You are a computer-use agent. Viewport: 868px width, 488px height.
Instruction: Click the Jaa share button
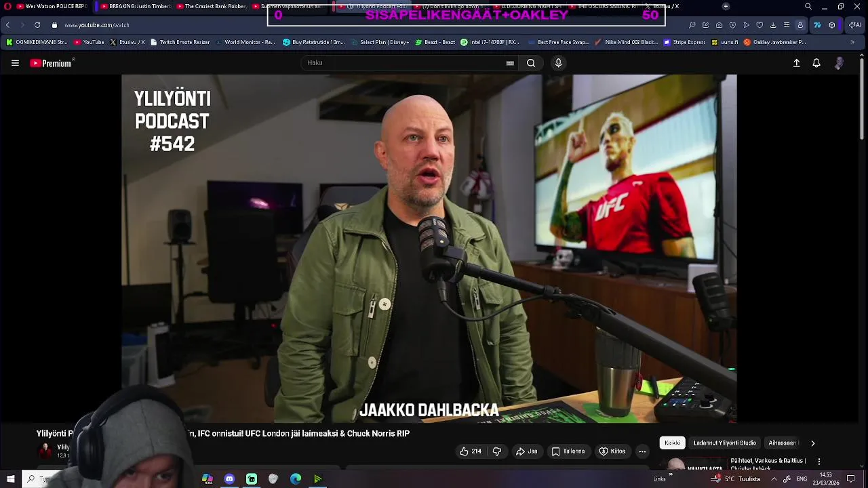click(x=527, y=451)
